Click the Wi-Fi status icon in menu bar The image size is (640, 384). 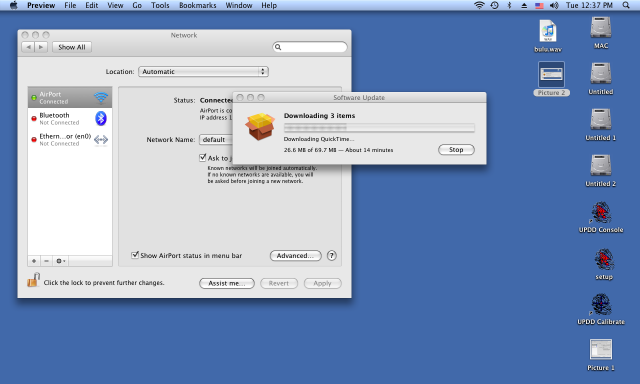coord(479,5)
